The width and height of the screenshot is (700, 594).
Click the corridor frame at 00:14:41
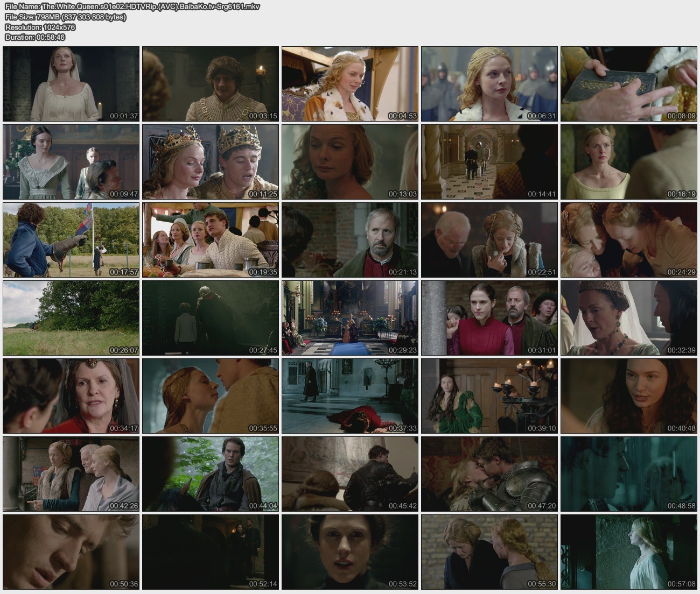[x=489, y=162]
